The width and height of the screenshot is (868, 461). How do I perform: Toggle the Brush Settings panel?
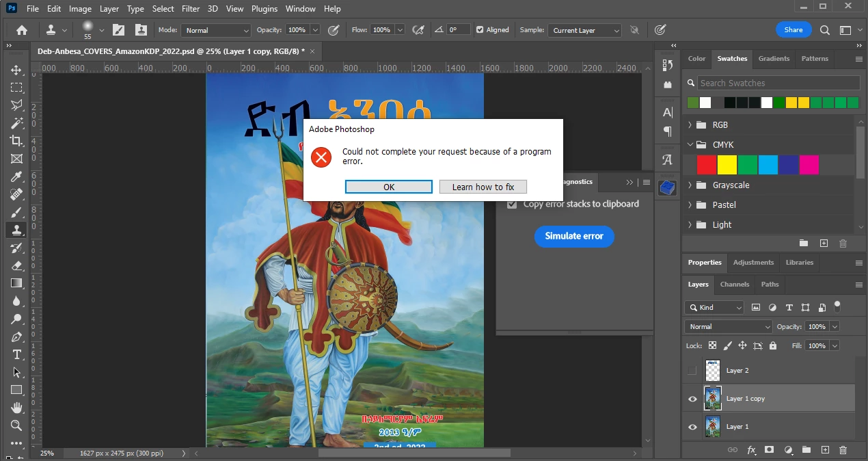[x=119, y=30]
